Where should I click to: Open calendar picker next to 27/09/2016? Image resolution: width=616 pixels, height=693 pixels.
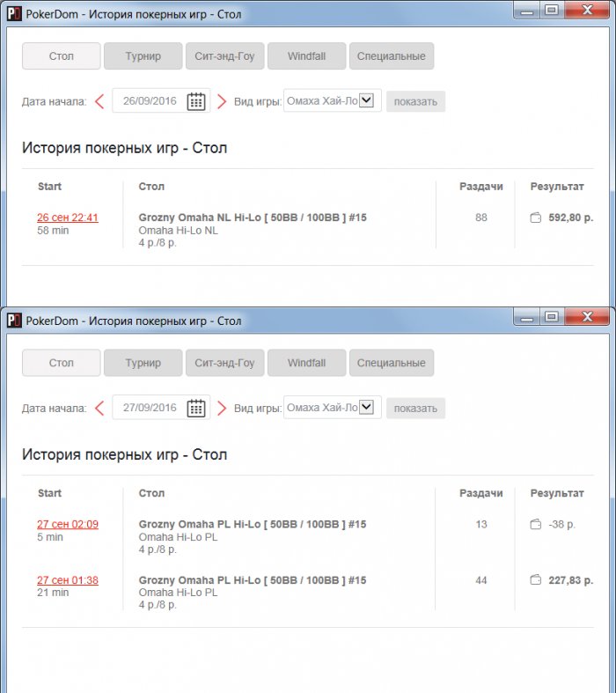click(x=196, y=408)
